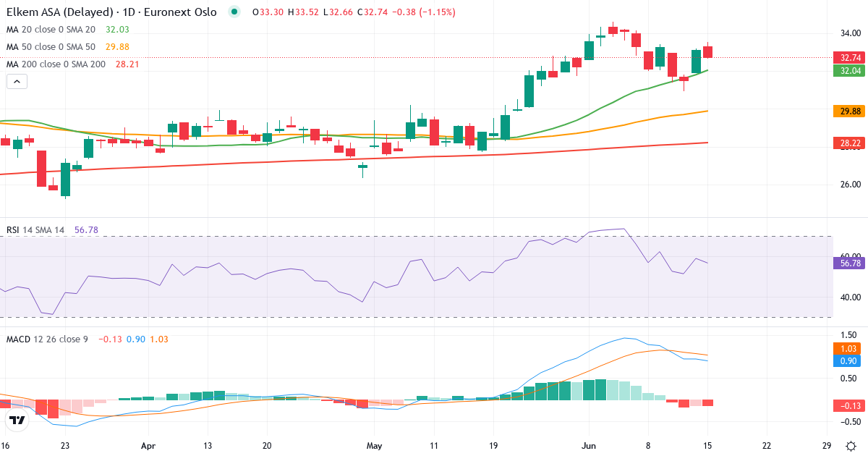Click the MA 200 value 28.21 in legend
Image resolution: width=868 pixels, height=456 pixels.
pyautogui.click(x=127, y=64)
